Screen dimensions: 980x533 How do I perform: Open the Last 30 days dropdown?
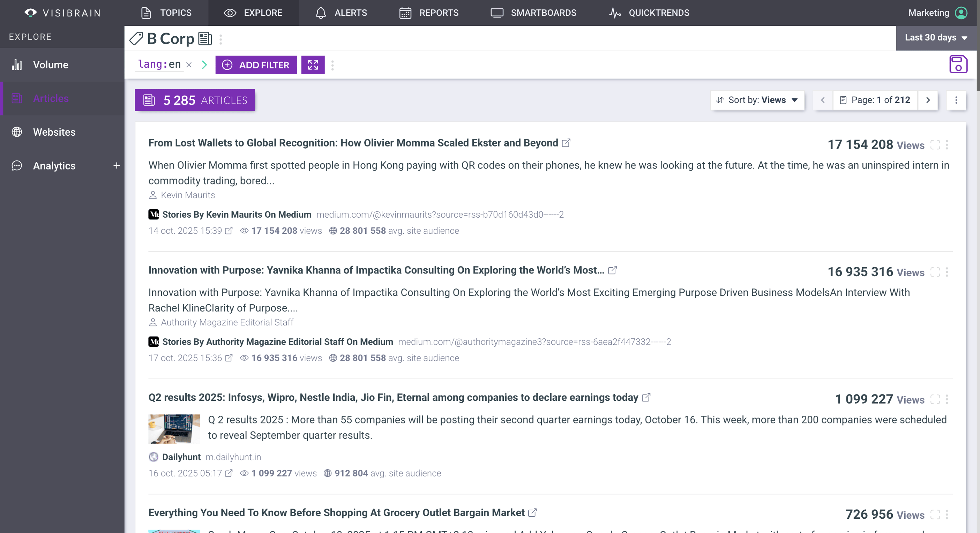click(936, 38)
